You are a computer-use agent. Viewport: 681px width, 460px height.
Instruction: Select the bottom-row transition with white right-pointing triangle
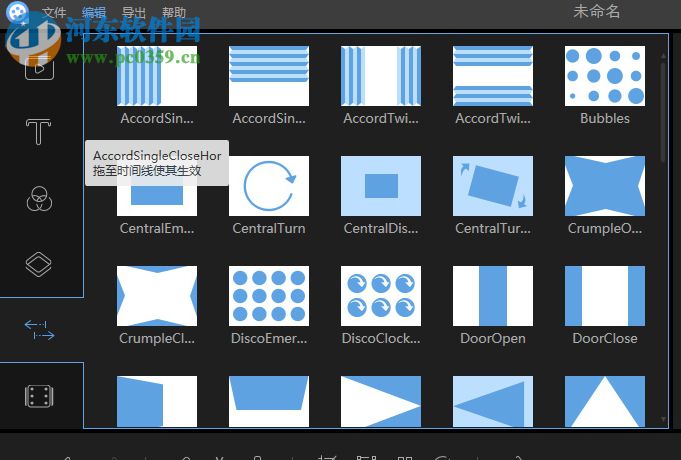(381, 401)
